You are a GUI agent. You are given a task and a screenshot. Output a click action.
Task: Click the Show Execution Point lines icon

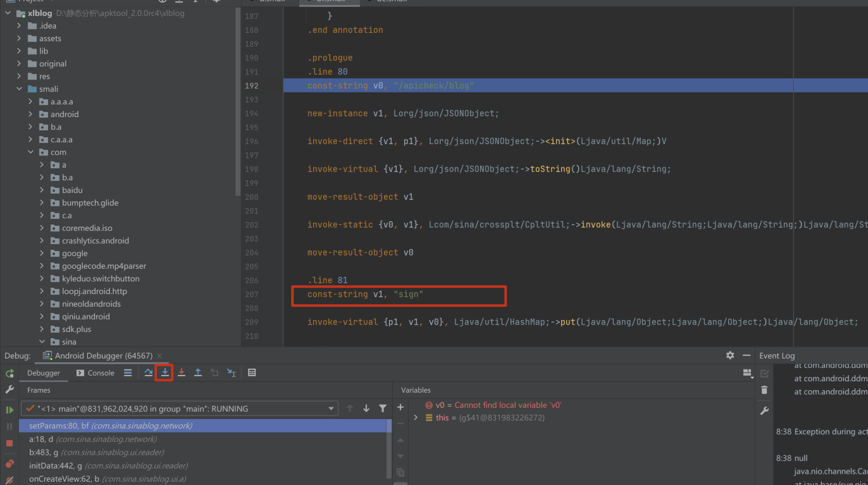coord(128,373)
